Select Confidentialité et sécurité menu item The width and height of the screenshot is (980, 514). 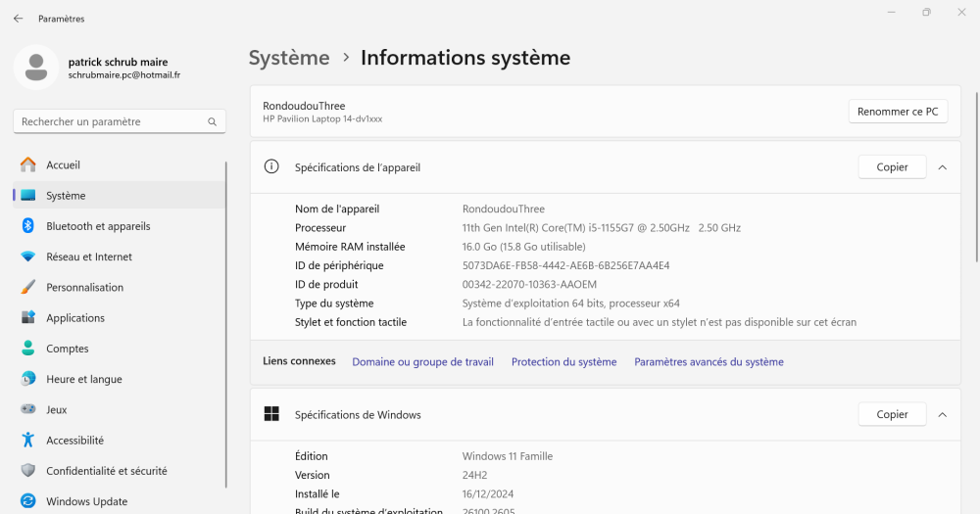pyautogui.click(x=106, y=471)
